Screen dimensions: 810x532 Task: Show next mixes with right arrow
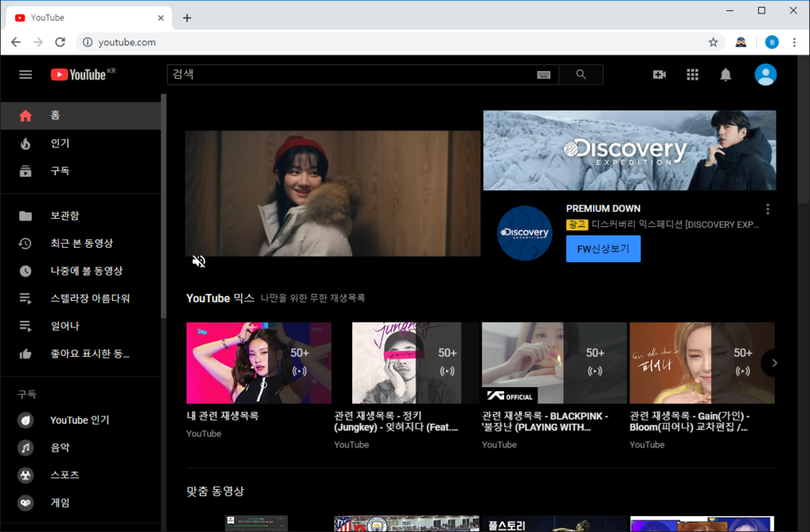click(773, 364)
